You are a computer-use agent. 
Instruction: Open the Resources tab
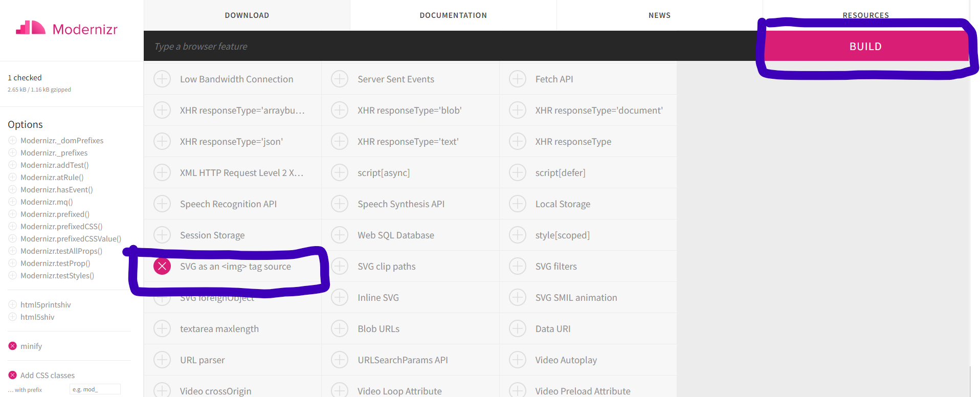[x=866, y=15]
